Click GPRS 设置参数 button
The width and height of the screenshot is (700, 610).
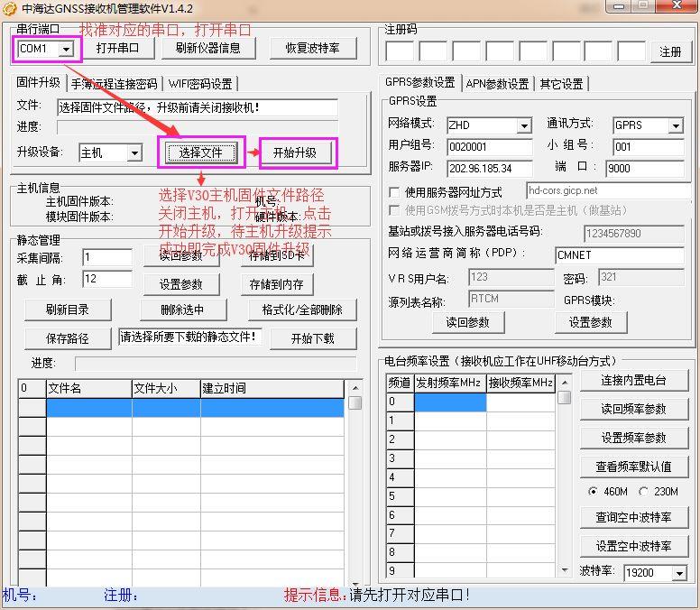pyautogui.click(x=591, y=322)
